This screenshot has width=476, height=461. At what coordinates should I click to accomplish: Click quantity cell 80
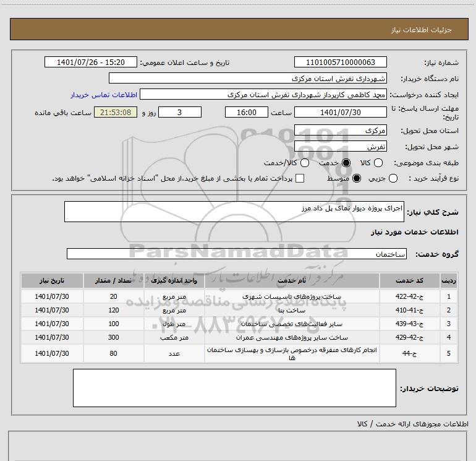(x=113, y=353)
